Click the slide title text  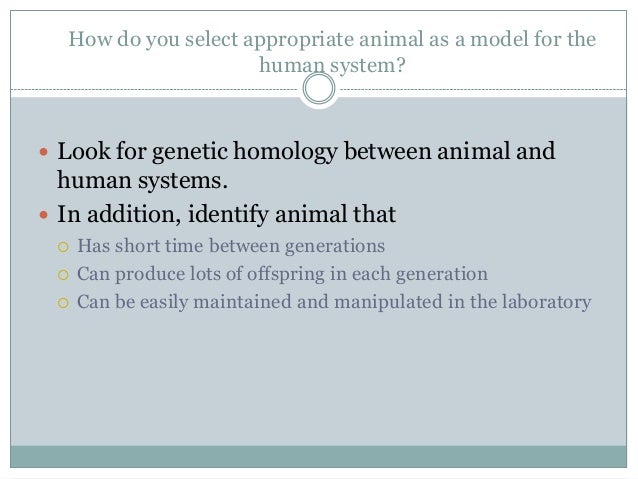tap(332, 52)
